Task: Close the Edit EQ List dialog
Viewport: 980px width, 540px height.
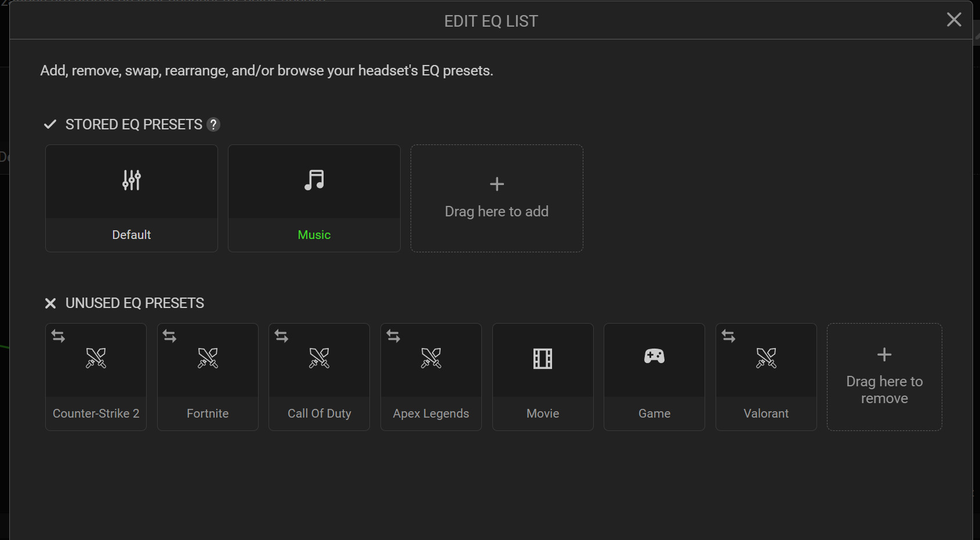Action: pyautogui.click(x=954, y=20)
